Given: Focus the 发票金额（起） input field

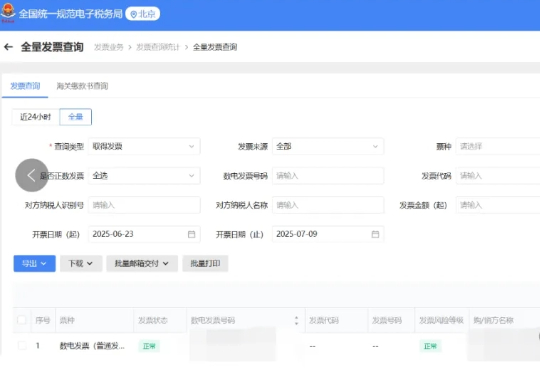Looking at the screenshot, I should tap(498, 205).
